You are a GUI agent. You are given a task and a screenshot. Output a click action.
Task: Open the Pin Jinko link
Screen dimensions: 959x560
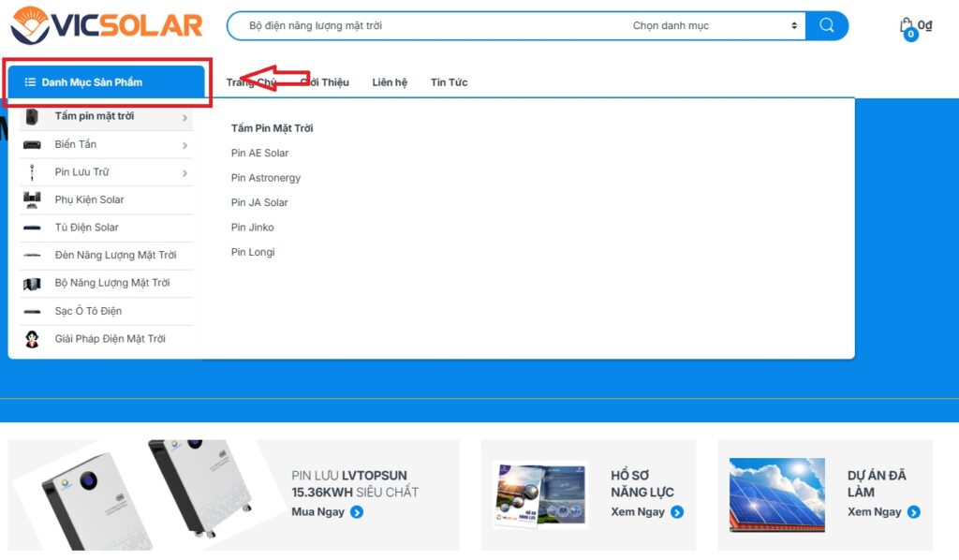(253, 228)
